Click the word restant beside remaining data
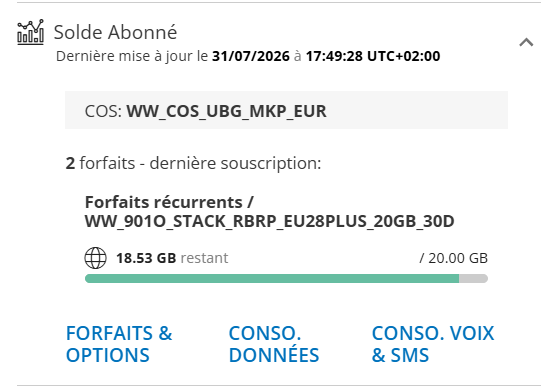Viewport: 553px width, 388px height. coord(205,258)
